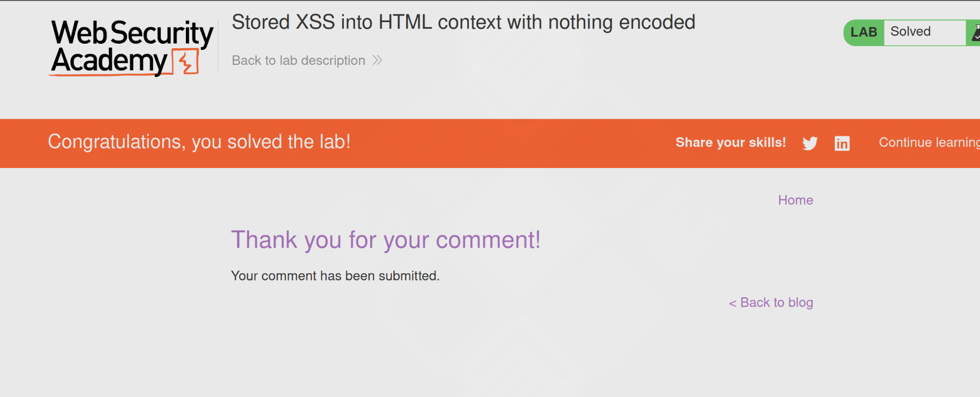Click the orange lightning bolt logo icon
The width and height of the screenshot is (980, 397).
(x=186, y=61)
